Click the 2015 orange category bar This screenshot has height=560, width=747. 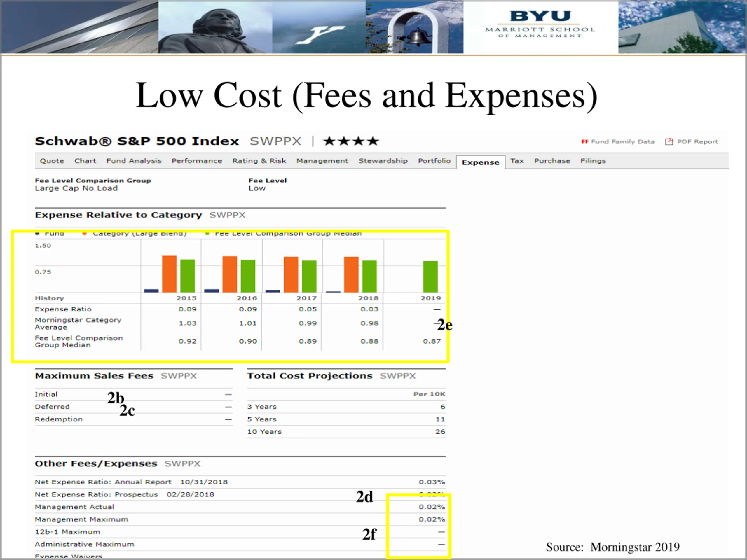tap(169, 274)
